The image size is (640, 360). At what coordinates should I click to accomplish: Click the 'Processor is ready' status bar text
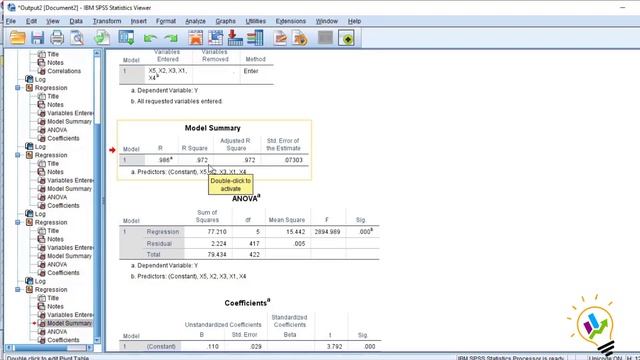point(511,358)
